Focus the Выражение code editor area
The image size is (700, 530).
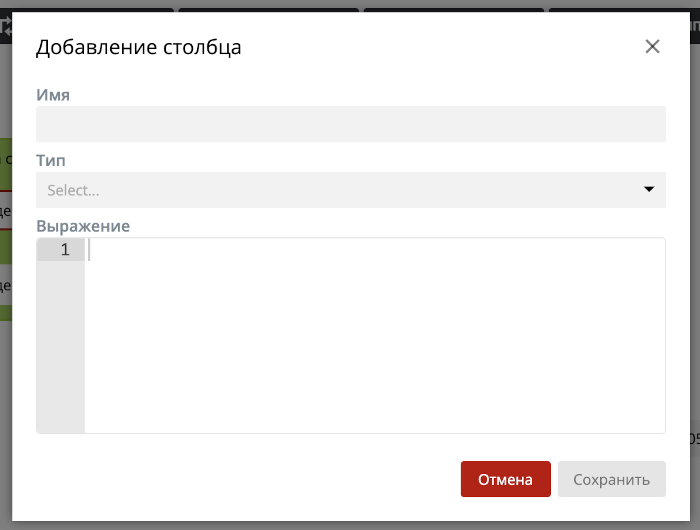375,335
